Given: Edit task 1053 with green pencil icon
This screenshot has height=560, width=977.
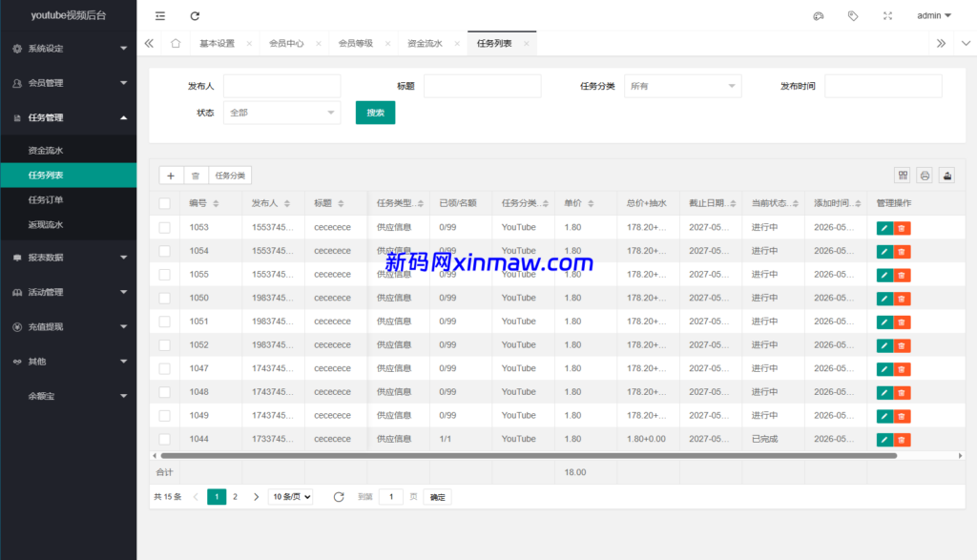Looking at the screenshot, I should (884, 228).
